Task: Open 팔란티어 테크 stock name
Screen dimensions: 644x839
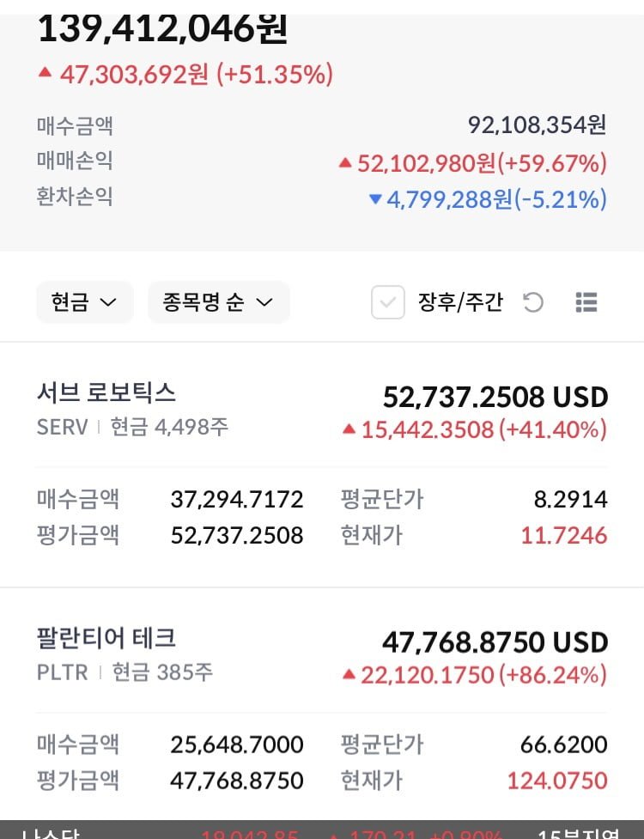Action: (x=106, y=638)
